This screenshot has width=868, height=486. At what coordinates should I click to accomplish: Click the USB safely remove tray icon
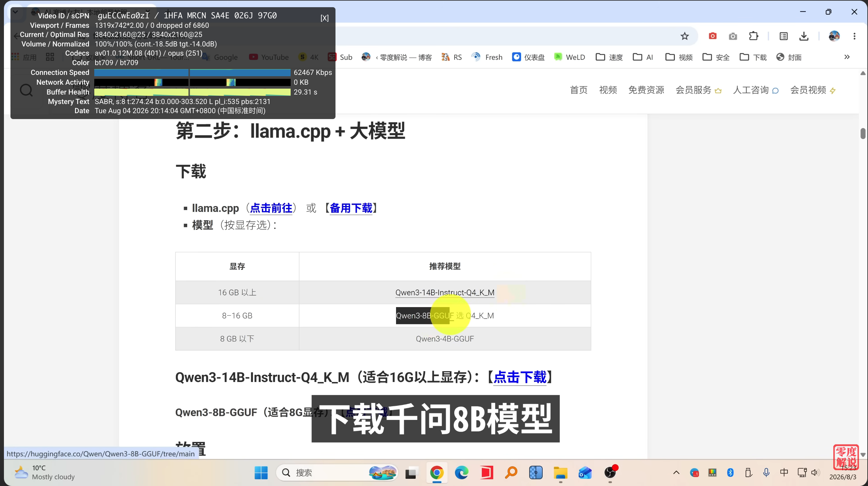pos(749,473)
